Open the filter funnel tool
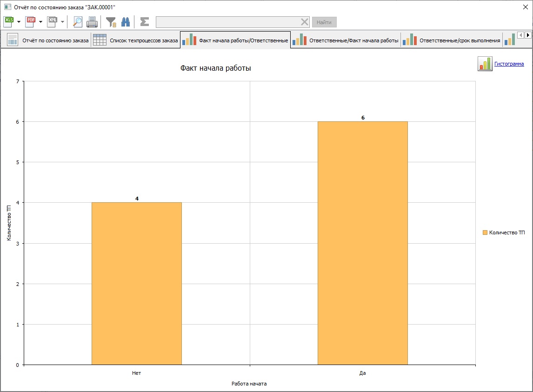The image size is (533, 392). click(x=111, y=21)
